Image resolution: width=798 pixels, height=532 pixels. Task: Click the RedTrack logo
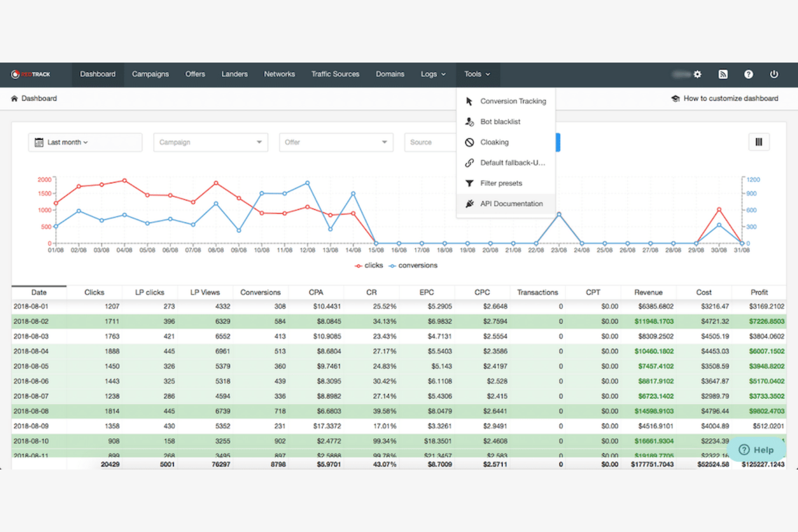[31, 74]
